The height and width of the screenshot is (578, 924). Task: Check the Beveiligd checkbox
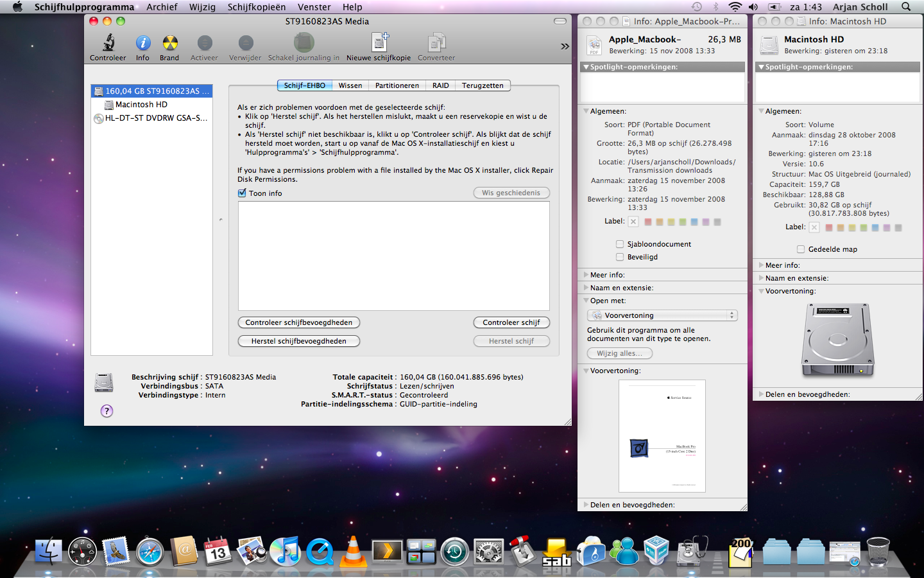coord(620,257)
